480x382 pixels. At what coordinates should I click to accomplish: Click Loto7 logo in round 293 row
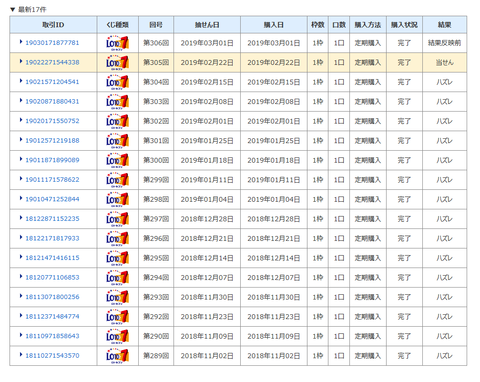[117, 297]
